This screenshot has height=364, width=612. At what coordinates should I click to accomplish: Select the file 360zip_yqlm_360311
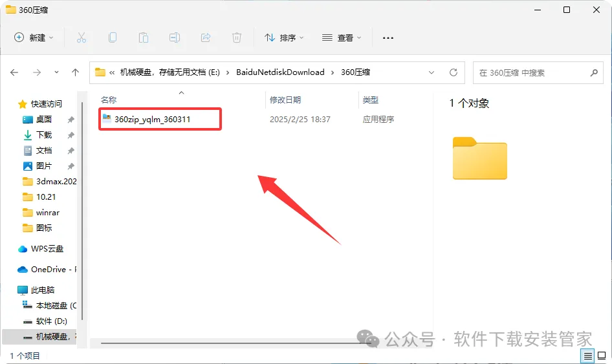152,120
